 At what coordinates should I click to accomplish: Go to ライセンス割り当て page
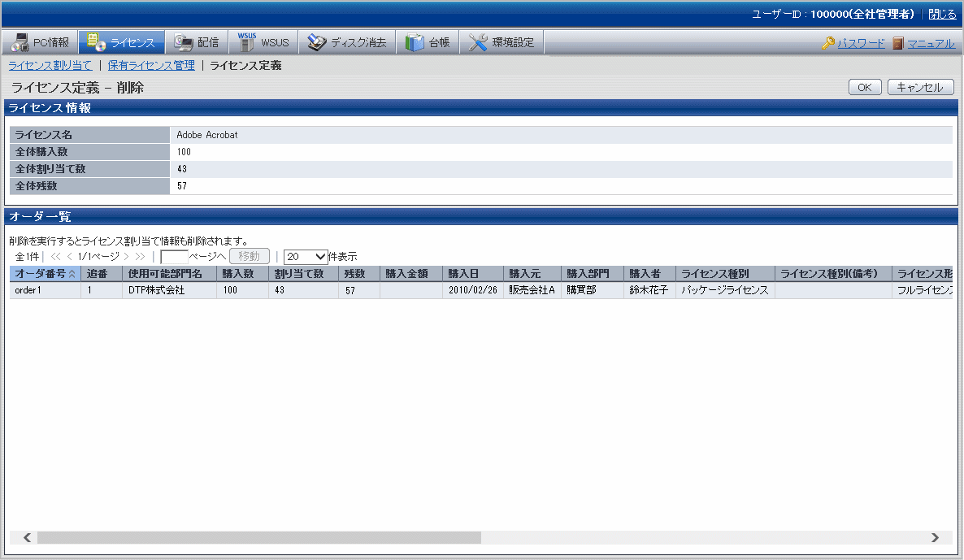tap(50, 65)
